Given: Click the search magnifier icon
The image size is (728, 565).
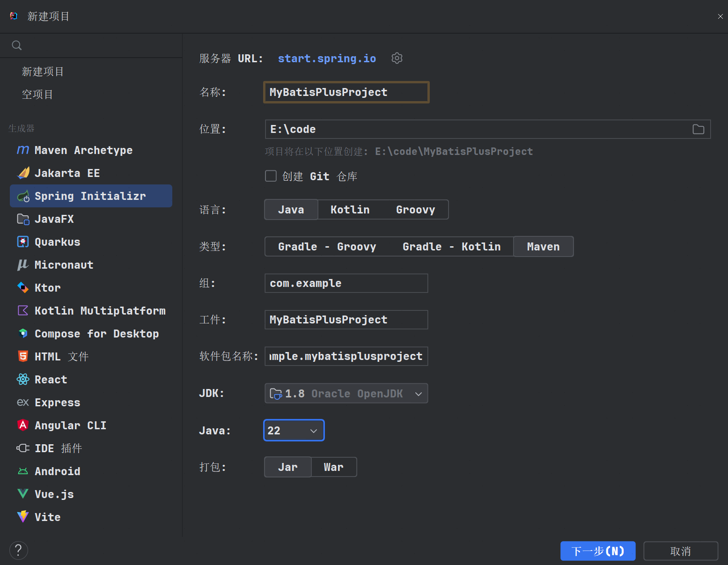Looking at the screenshot, I should (17, 45).
